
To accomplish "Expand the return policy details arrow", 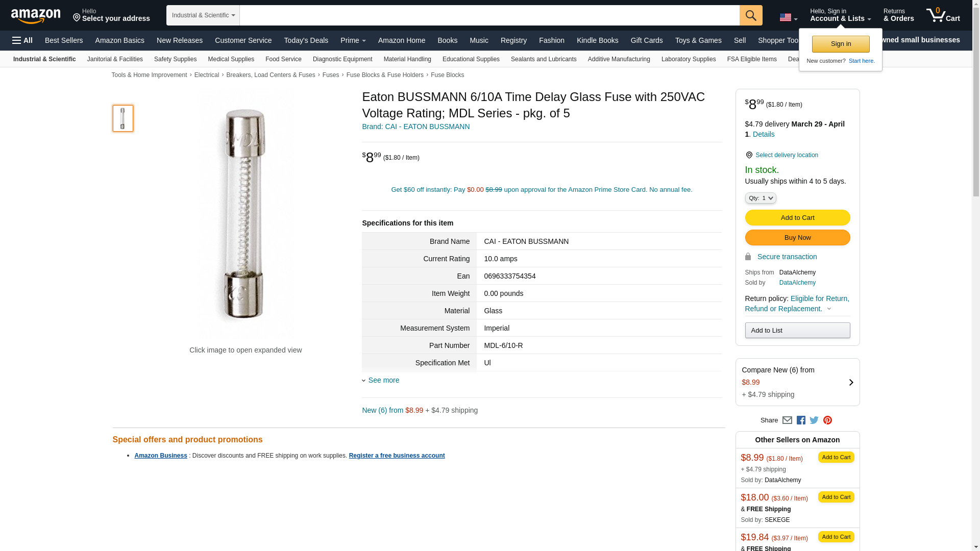I will [829, 309].
